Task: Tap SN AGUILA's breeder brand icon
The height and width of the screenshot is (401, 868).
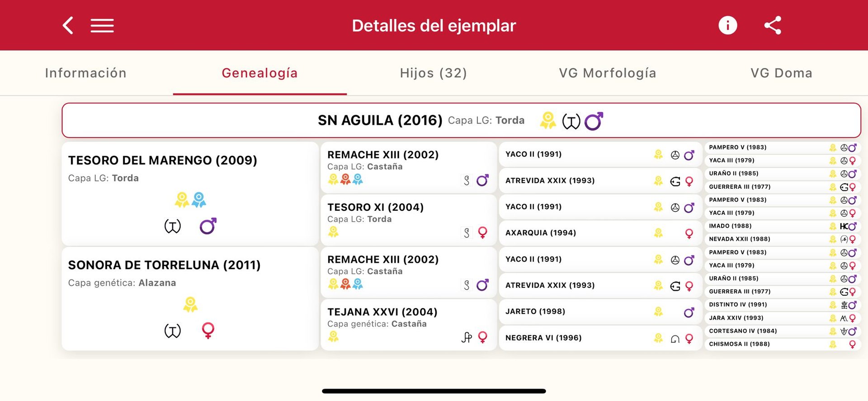Action: [x=571, y=121]
